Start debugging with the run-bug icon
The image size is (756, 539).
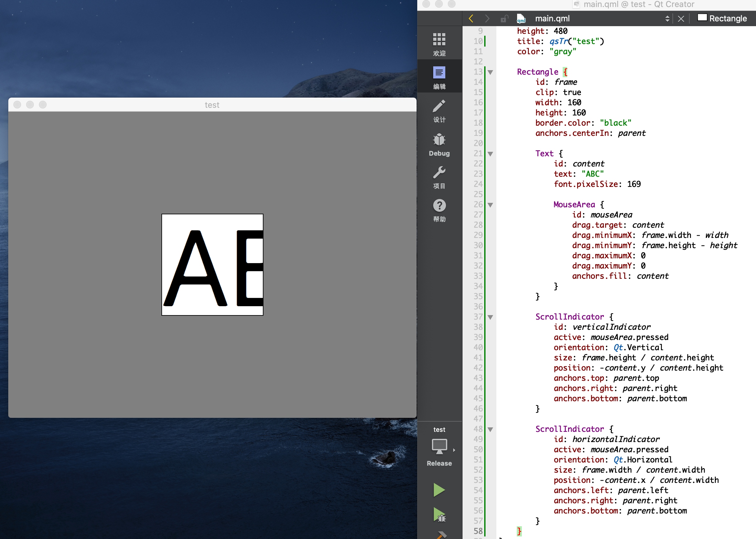439,515
